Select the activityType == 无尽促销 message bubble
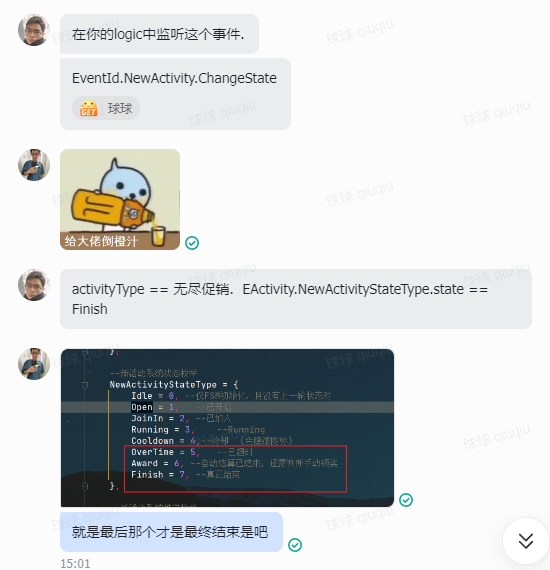 296,299
